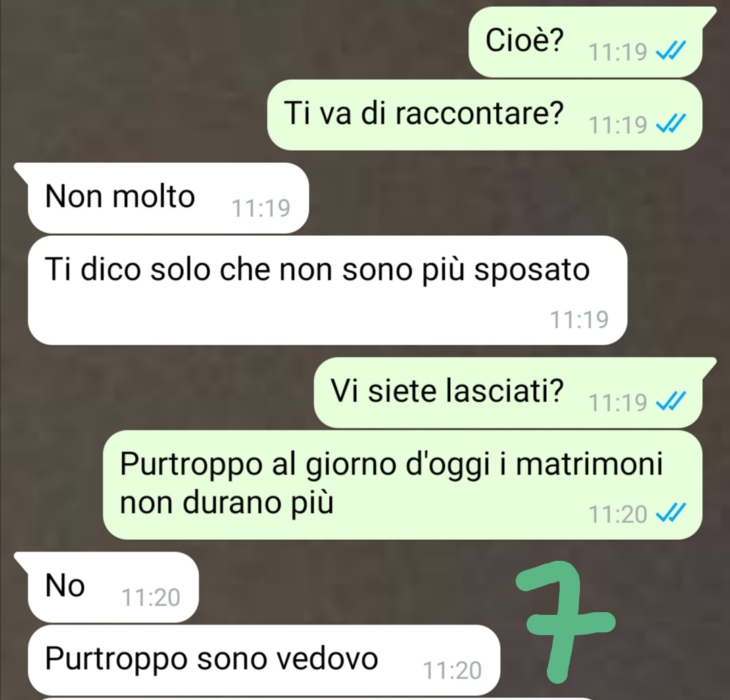Click the green handwritten number 7 annotation
The width and height of the screenshot is (730, 700).
point(566,622)
